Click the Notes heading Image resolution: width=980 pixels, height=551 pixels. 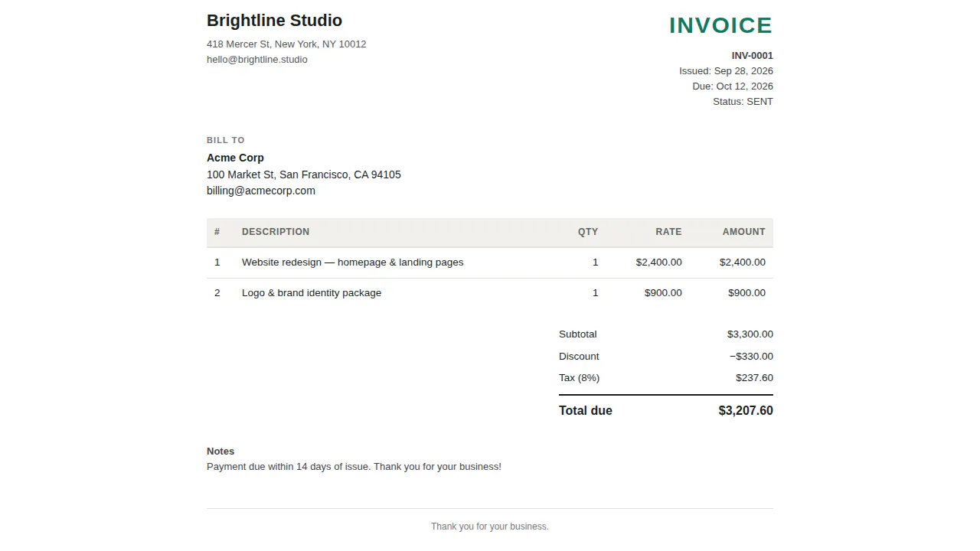[x=220, y=452]
